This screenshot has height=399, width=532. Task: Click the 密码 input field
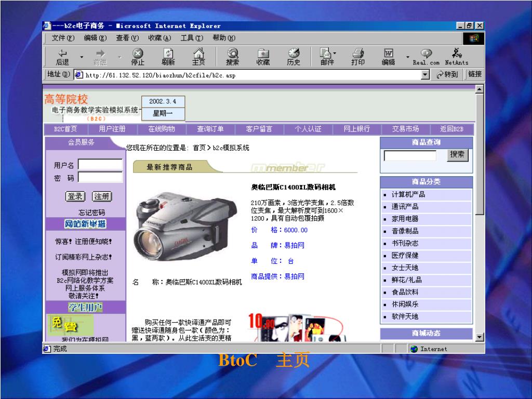tap(100, 177)
